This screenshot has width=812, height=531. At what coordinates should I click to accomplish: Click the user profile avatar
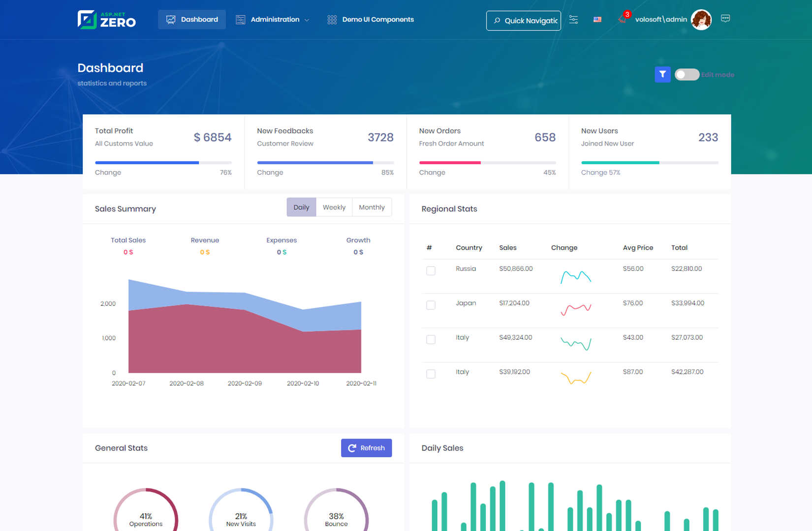point(701,20)
